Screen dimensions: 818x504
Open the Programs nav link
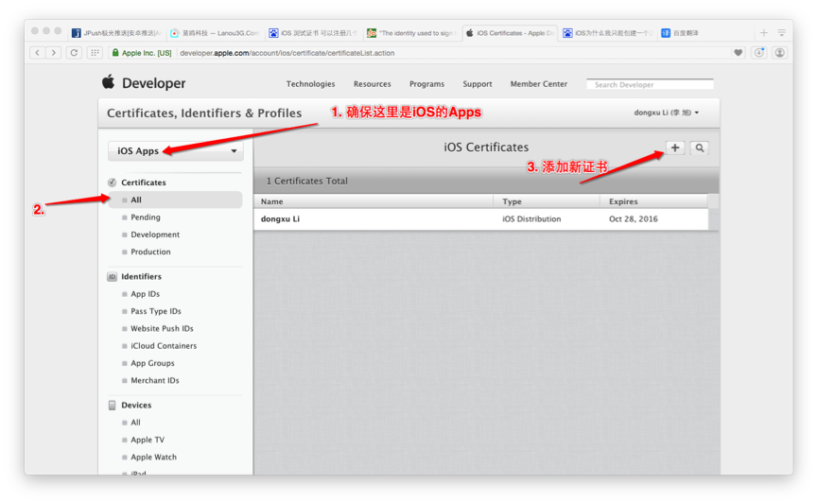tap(426, 84)
